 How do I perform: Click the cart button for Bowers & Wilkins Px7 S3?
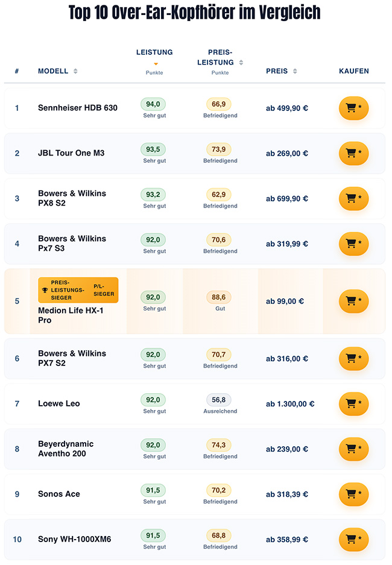coord(353,244)
